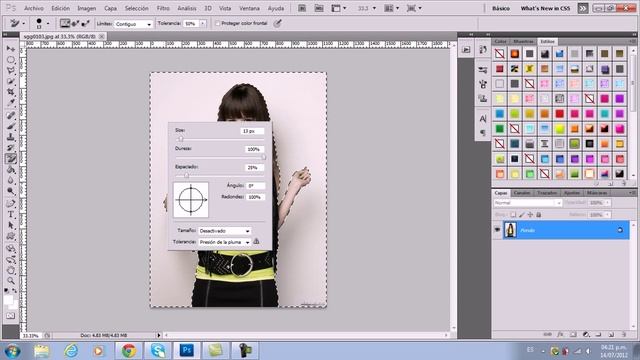Open the layer blend mode Normal dropdown
This screenshot has width=640, height=360.
528,203
